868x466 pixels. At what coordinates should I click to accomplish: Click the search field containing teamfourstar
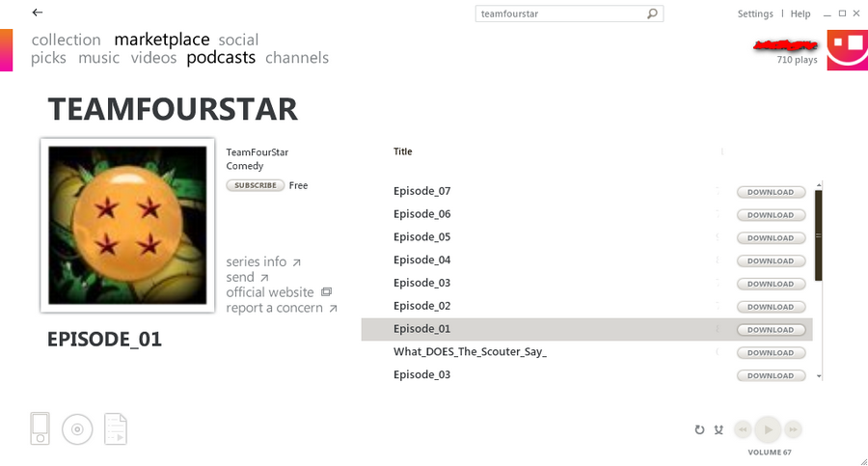(559, 14)
